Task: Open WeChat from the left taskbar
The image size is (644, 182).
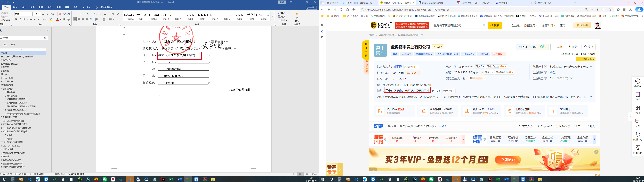Action: coord(104,179)
